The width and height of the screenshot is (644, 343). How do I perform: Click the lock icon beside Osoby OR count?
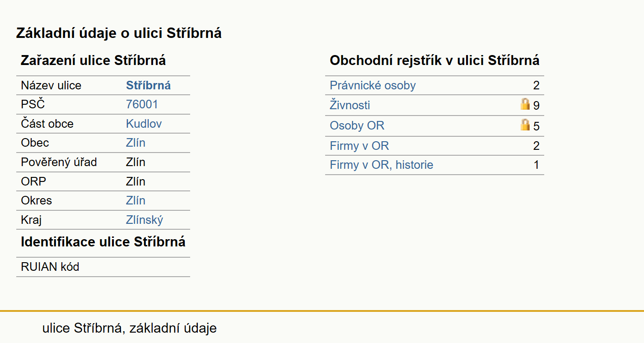point(525,125)
